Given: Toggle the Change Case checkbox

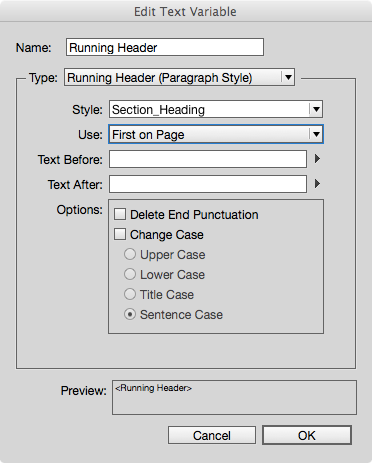Looking at the screenshot, I should (x=120, y=234).
